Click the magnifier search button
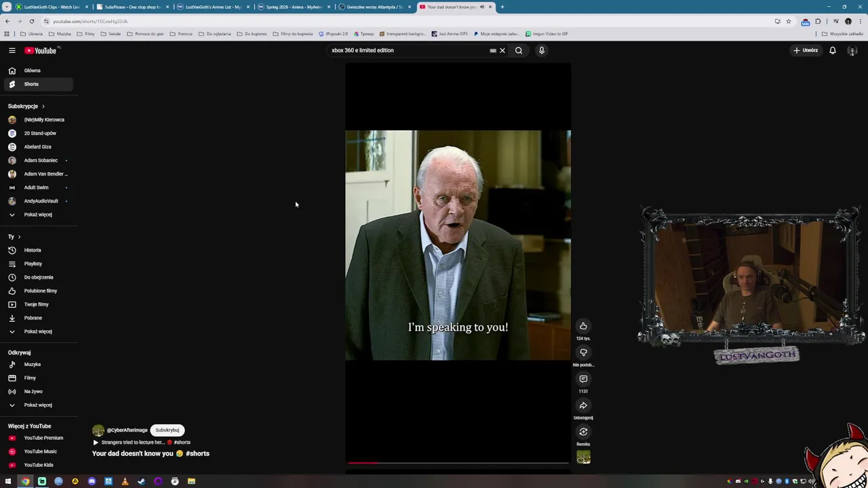 [x=519, y=50]
